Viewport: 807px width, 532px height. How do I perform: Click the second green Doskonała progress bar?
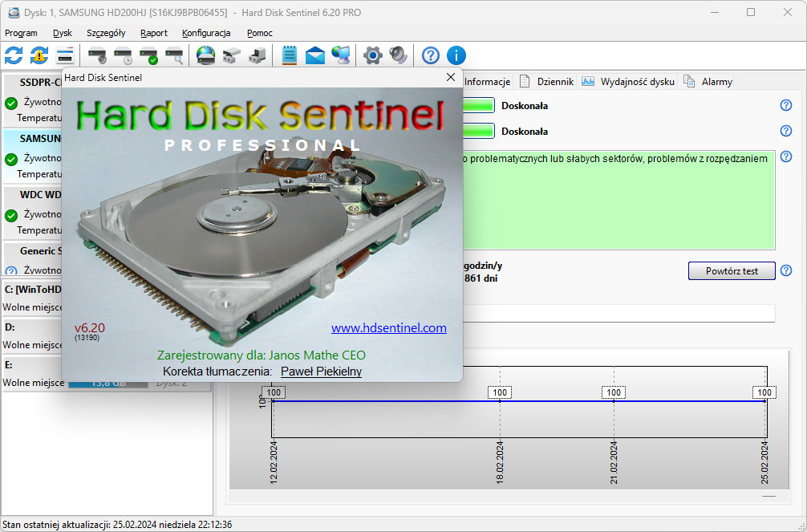pos(479,132)
